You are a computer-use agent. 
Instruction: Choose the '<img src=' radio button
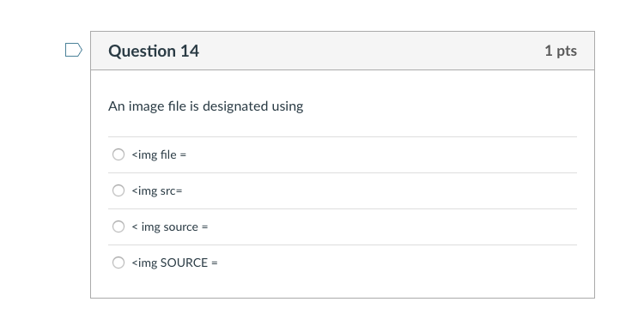pyautogui.click(x=118, y=190)
